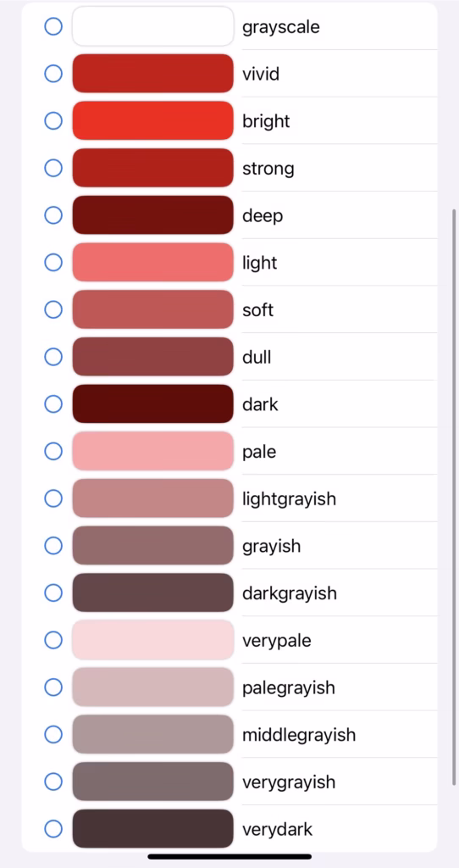Select the radio button for strong
This screenshot has width=459, height=868.
(x=53, y=168)
